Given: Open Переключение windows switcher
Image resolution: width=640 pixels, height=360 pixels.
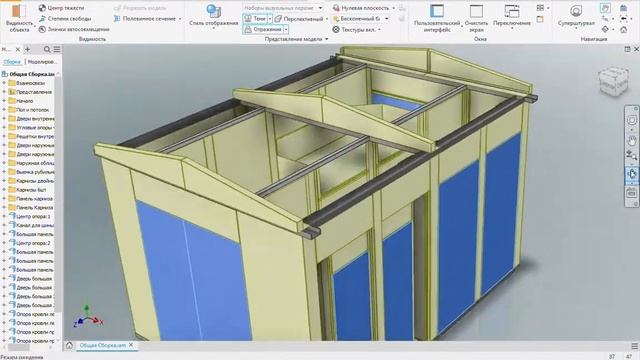Looking at the screenshot, I should pos(512,18).
